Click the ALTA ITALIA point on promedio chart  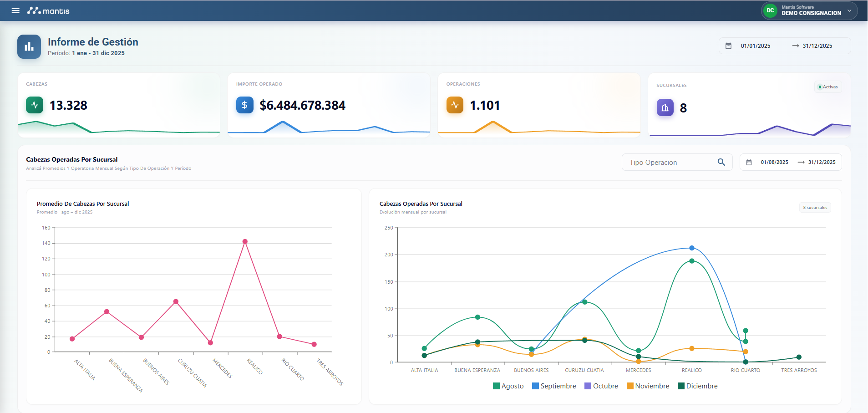click(x=72, y=339)
